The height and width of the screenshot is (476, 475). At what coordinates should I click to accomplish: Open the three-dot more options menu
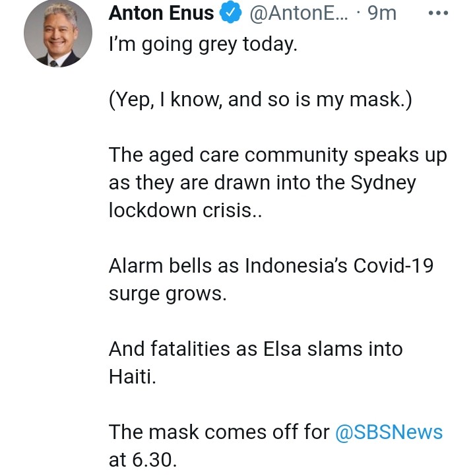(438, 14)
